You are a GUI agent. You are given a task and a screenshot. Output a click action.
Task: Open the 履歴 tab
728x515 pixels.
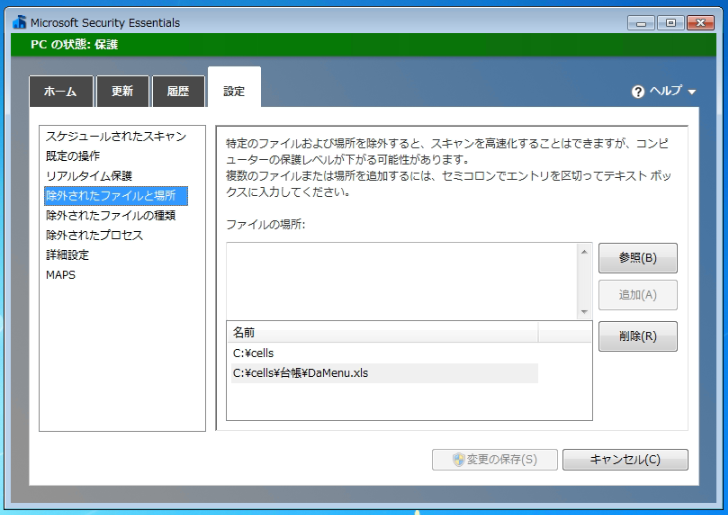click(178, 91)
